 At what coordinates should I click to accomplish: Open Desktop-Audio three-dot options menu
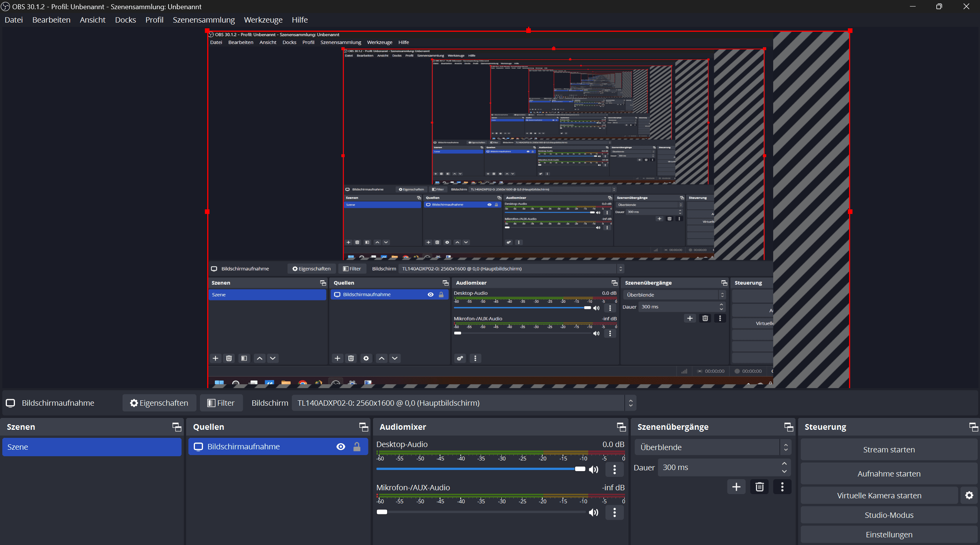(615, 469)
